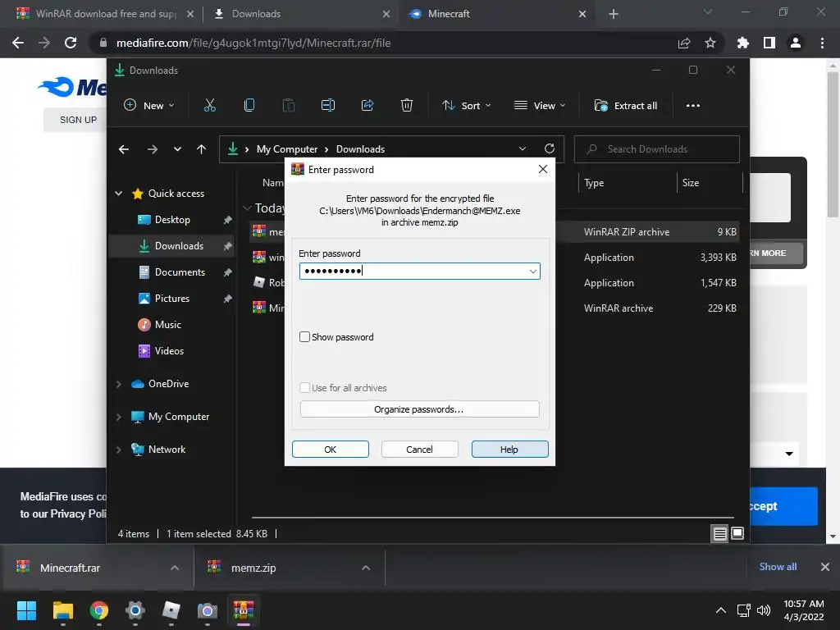Click the Cut scissors icon in Explorer toolbar
The height and width of the screenshot is (630, 840).
pyautogui.click(x=209, y=105)
